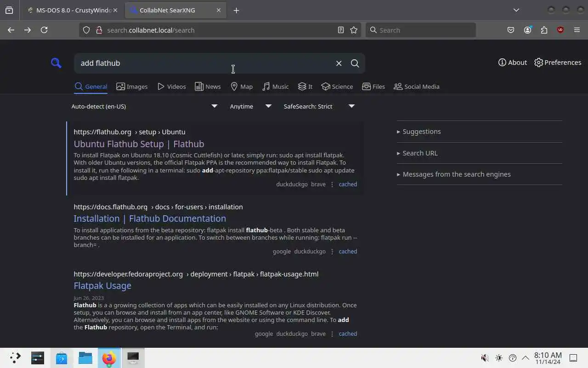Image resolution: width=588 pixels, height=368 pixels.
Task: Open cached link for Flatpak Usage result
Action: click(x=348, y=333)
